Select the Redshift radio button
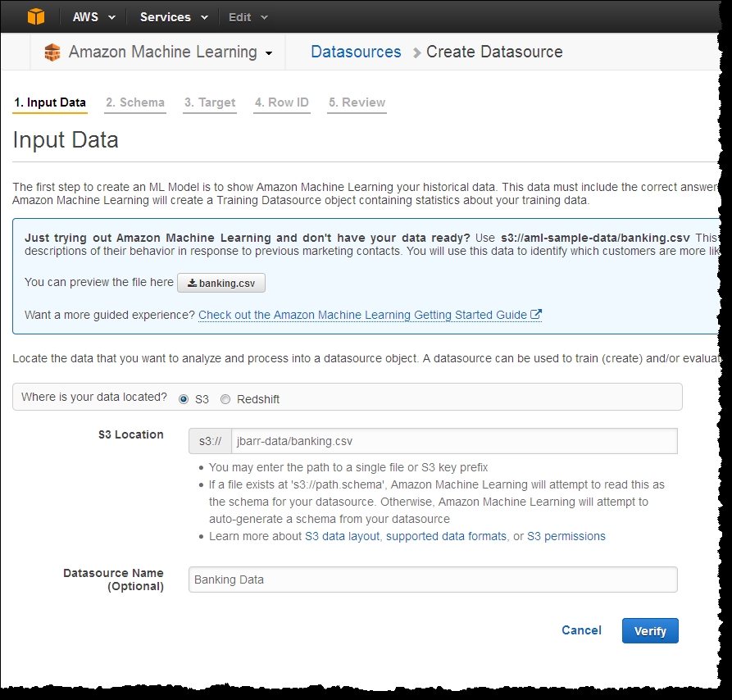The height and width of the screenshot is (700, 732). coord(225,399)
